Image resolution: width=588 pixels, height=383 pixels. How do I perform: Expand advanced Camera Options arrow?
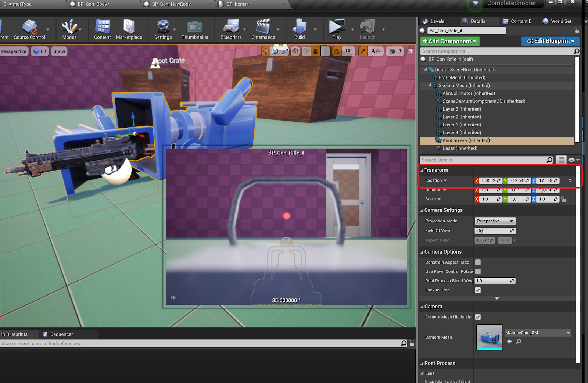(x=497, y=298)
